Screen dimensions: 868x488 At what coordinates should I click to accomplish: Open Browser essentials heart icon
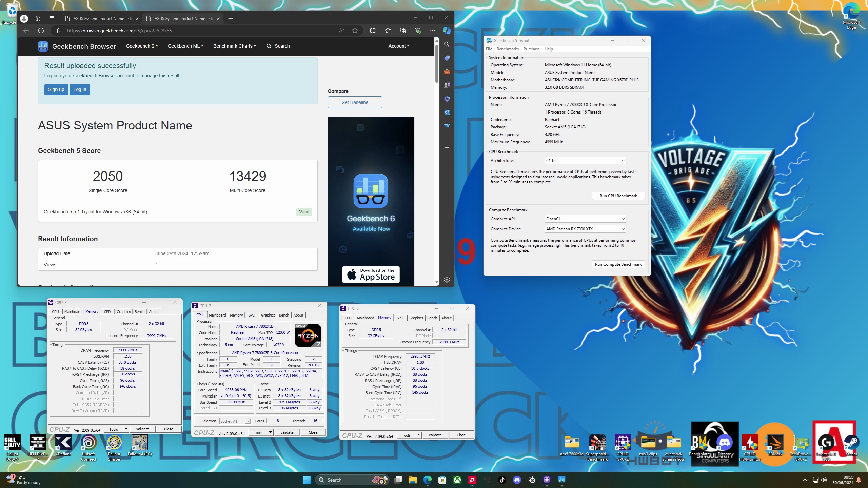click(x=418, y=30)
